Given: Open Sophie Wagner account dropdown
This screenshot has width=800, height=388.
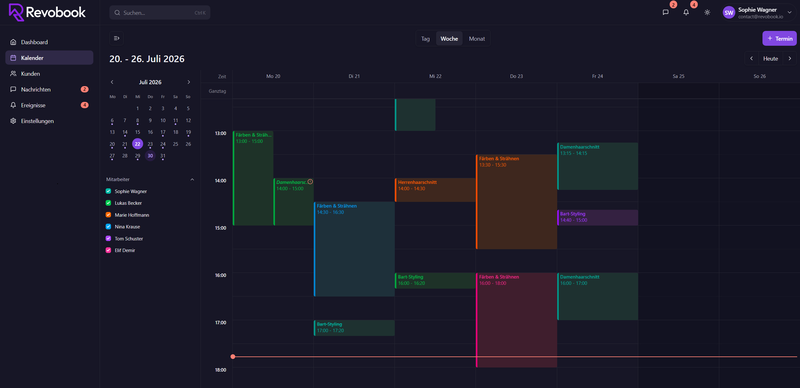Looking at the screenshot, I should pyautogui.click(x=759, y=12).
